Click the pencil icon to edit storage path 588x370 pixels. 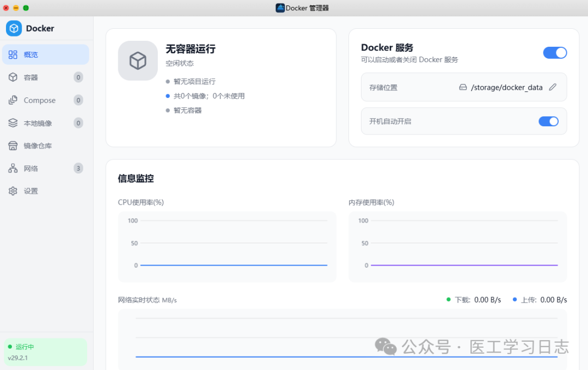(553, 87)
